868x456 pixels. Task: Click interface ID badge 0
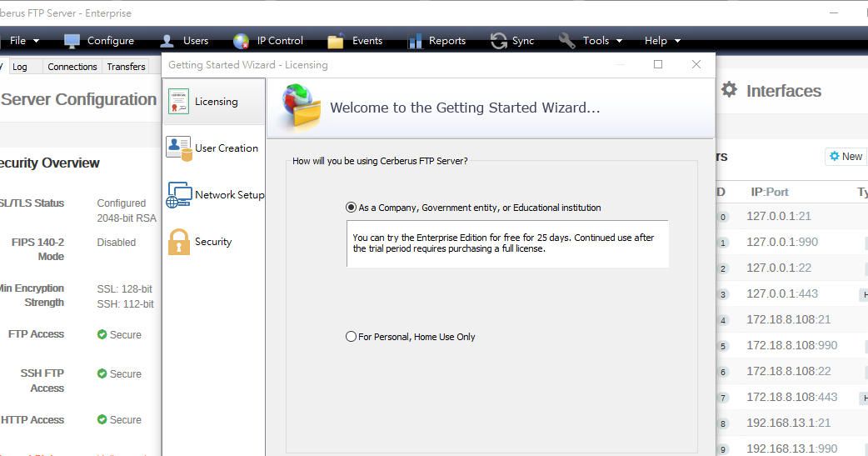[x=722, y=218]
